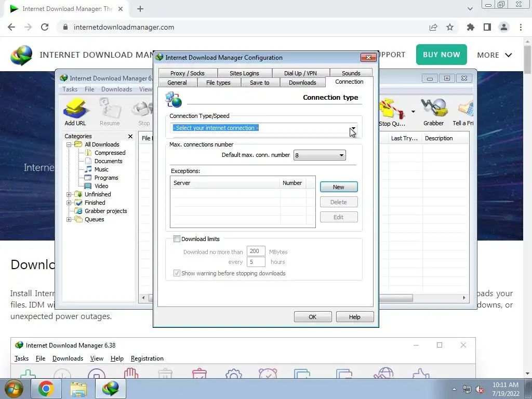The width and height of the screenshot is (532, 399).
Task: Expand the MORE menu on website
Action: [x=495, y=55]
